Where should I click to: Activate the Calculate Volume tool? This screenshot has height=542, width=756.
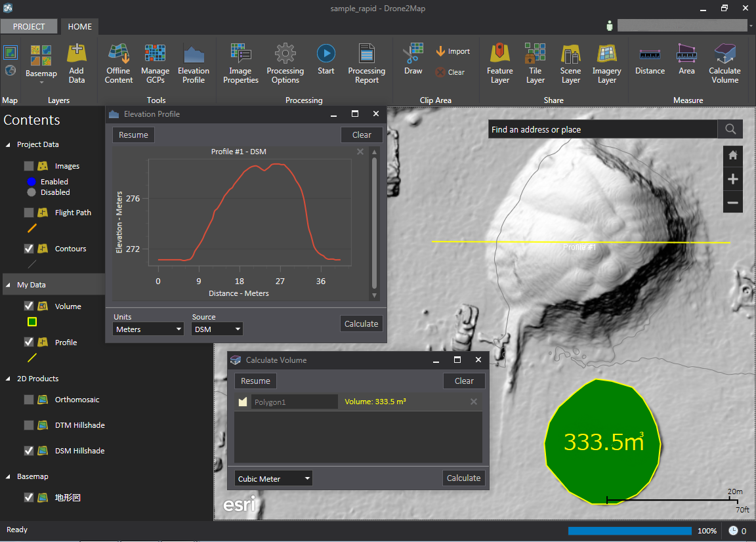[x=724, y=64]
